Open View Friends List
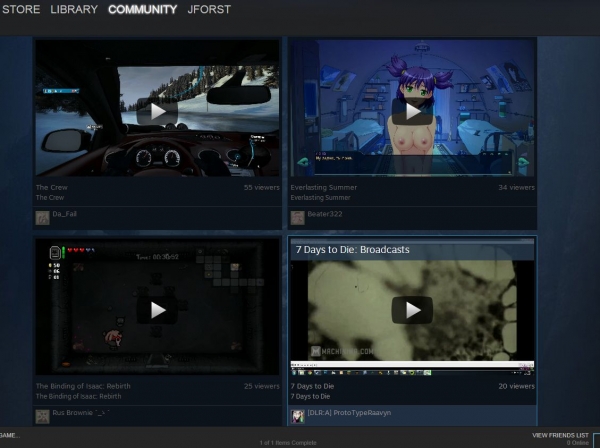 tap(560, 436)
